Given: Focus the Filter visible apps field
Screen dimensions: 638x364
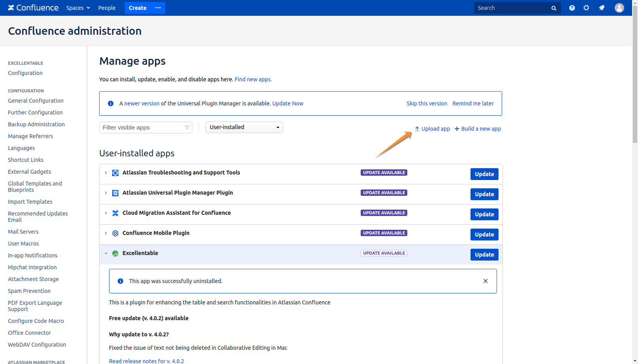Looking at the screenshot, I should [x=146, y=128].
